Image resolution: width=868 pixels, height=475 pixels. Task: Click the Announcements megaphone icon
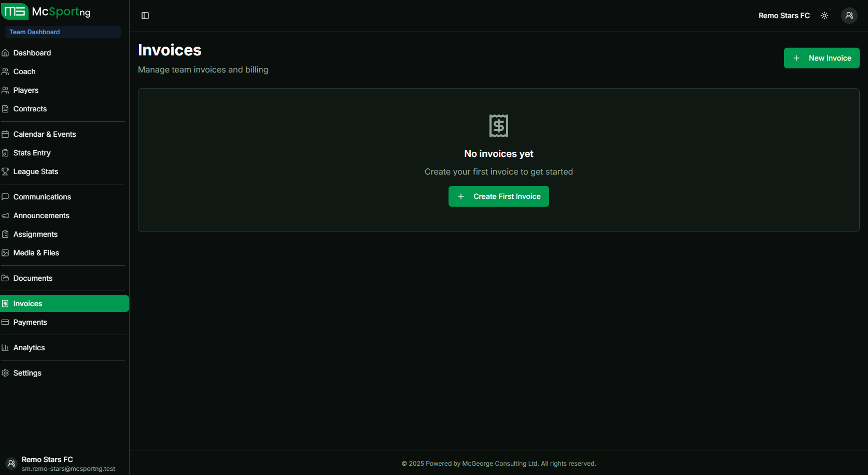point(5,215)
